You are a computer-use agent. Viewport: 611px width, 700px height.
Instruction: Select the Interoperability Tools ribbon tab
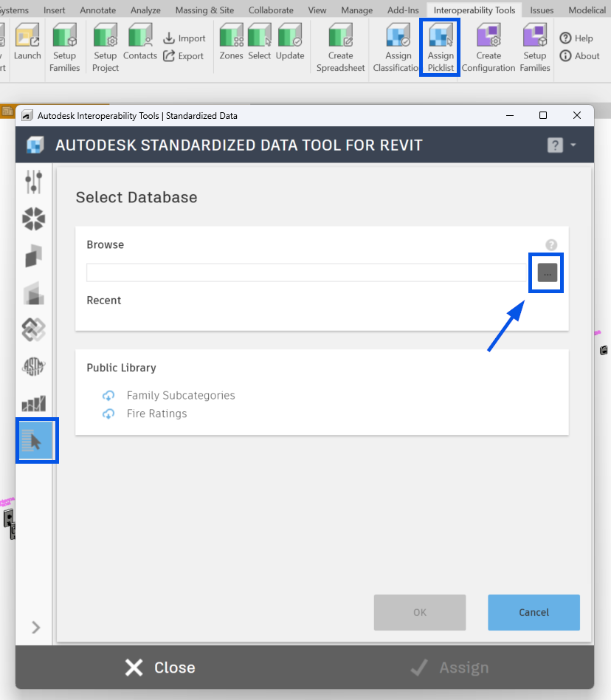coord(474,10)
